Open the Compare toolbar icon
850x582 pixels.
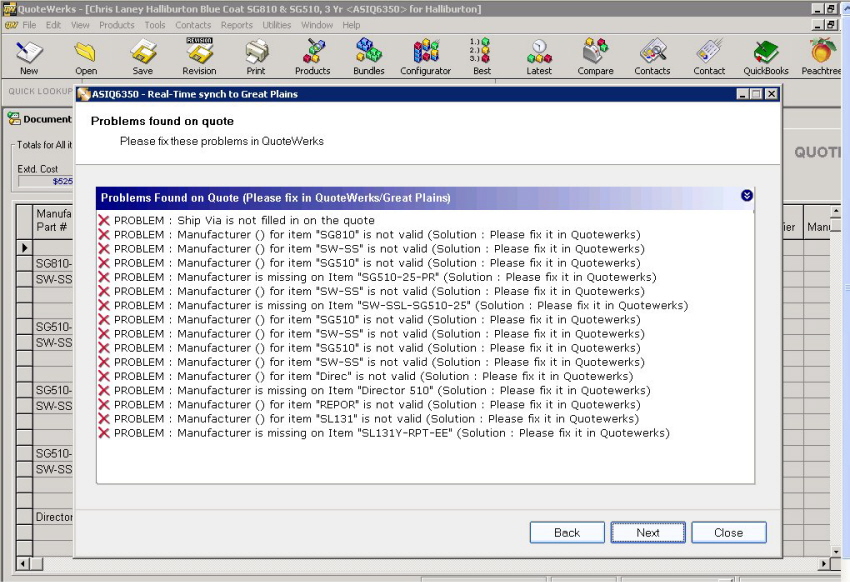(x=595, y=57)
